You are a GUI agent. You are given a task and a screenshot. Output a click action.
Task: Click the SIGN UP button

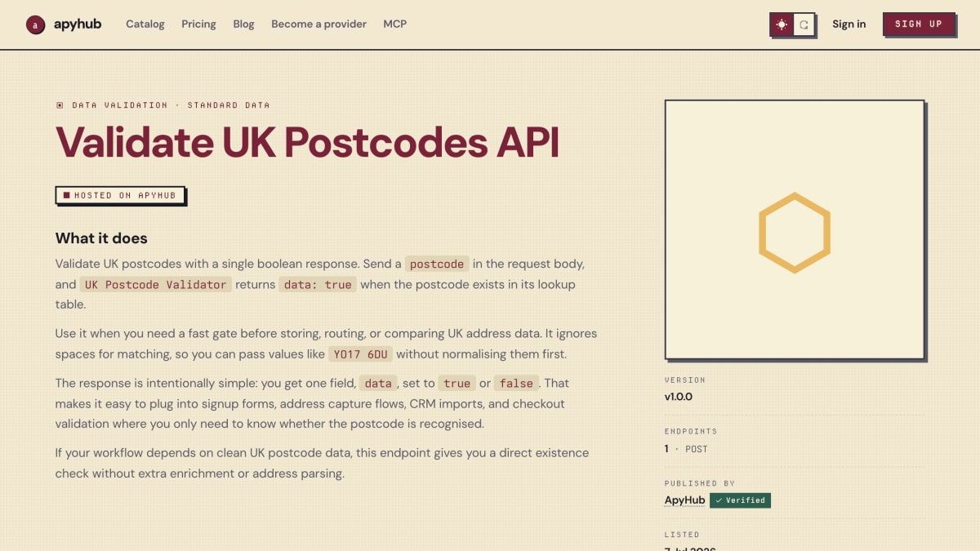tap(919, 24)
